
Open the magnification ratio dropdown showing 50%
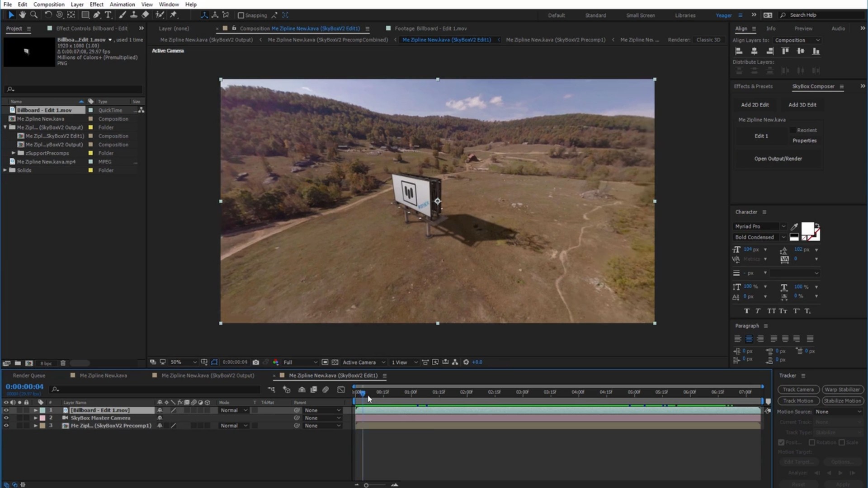tap(183, 362)
